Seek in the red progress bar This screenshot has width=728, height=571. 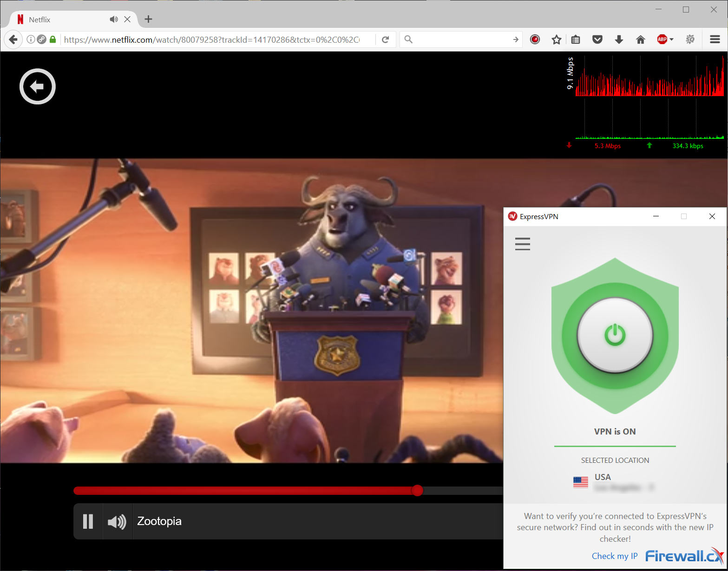point(289,491)
